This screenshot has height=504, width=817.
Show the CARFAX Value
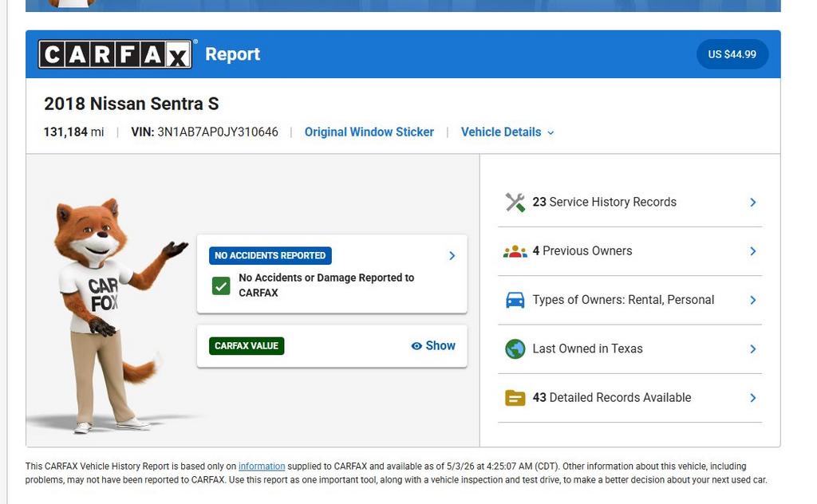tap(433, 346)
